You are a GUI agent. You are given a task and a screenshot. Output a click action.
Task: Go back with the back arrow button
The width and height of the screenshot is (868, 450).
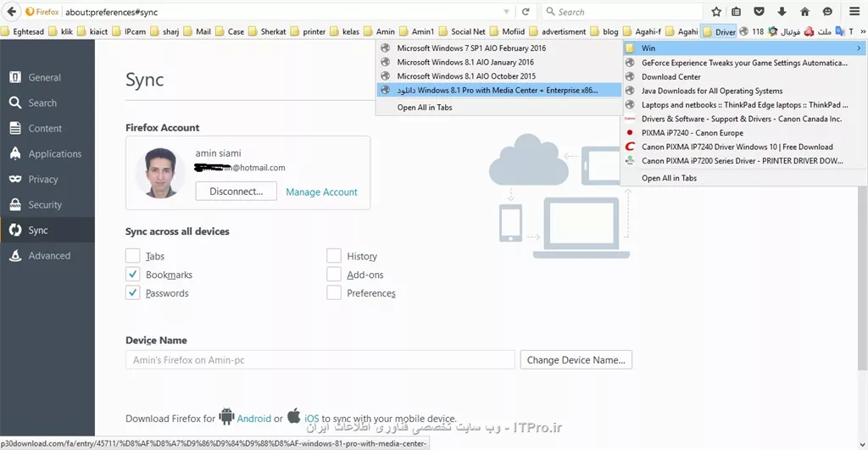click(11, 12)
